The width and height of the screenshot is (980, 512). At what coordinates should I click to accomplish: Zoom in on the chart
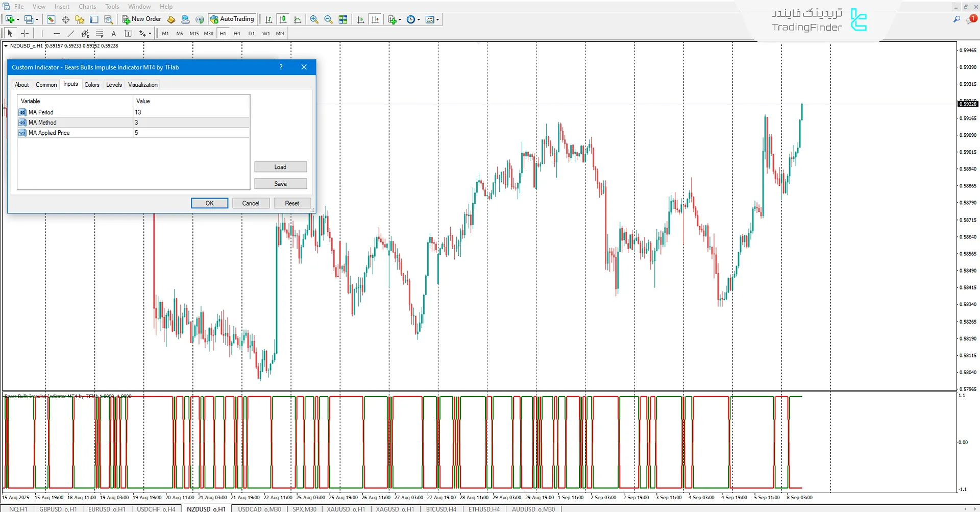coord(314,19)
